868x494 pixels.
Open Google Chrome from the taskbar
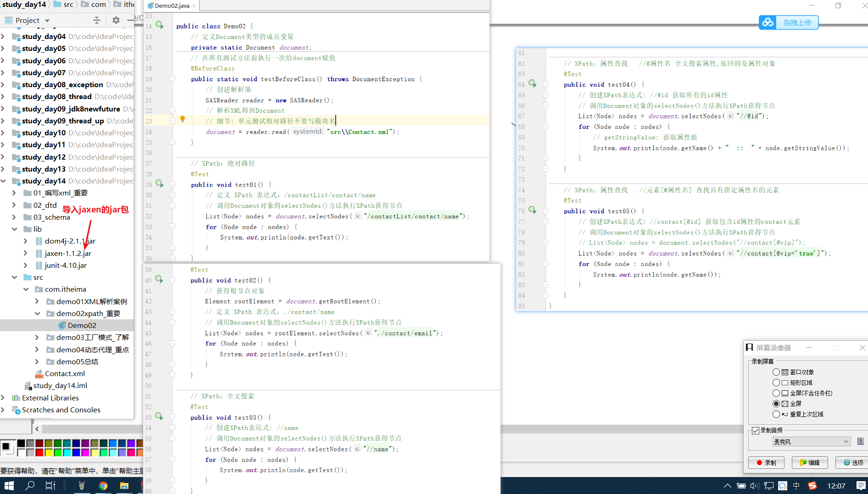[103, 485]
